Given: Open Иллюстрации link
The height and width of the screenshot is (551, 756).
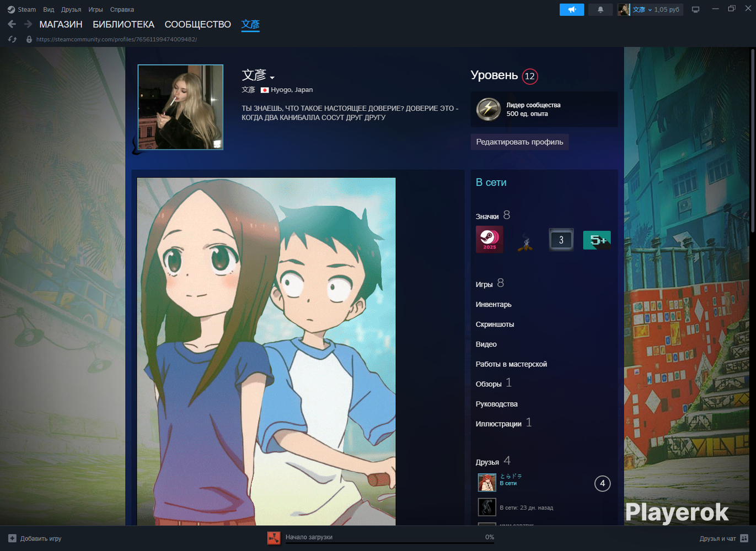Looking at the screenshot, I should pos(498,424).
